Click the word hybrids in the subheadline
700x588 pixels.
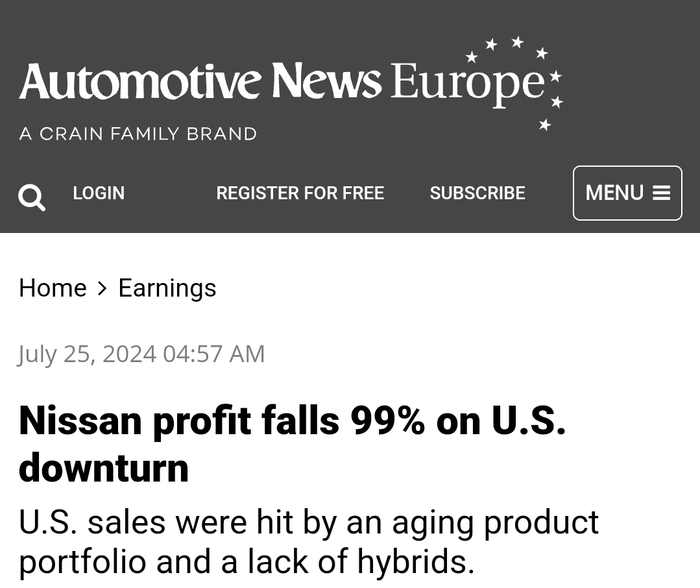(411, 562)
